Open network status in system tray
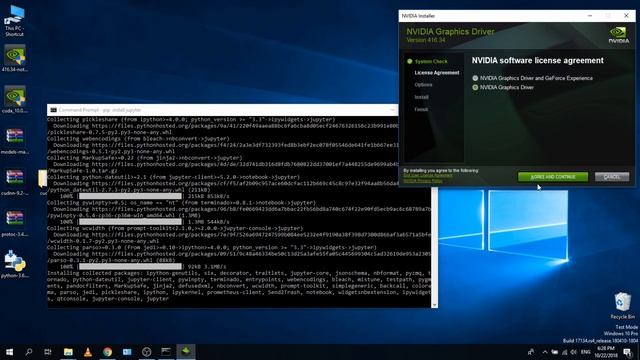Screen dimensions: 640x360 coord(564,352)
